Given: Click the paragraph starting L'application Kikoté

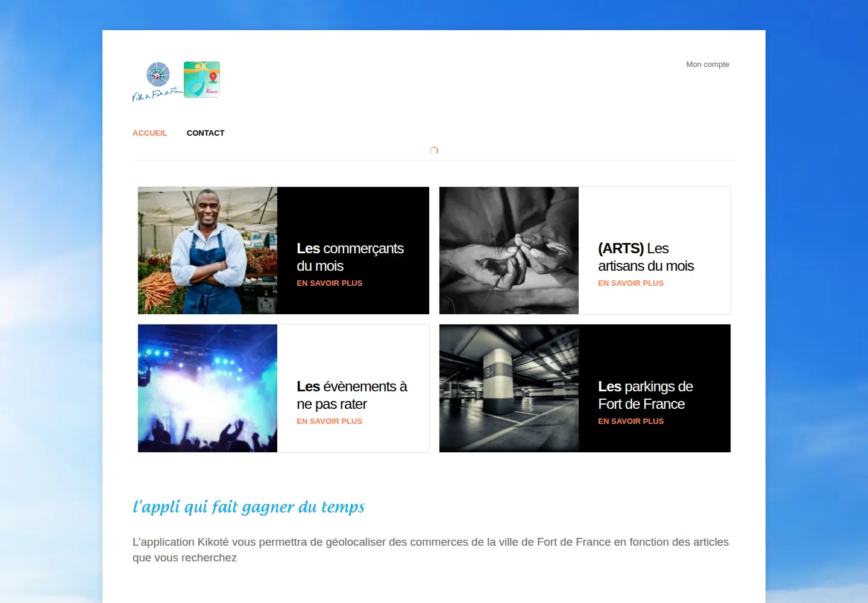Looking at the screenshot, I should (x=431, y=550).
